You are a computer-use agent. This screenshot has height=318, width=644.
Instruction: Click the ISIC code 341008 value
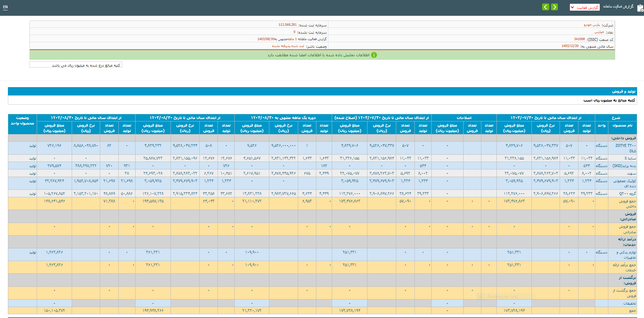coord(579,39)
